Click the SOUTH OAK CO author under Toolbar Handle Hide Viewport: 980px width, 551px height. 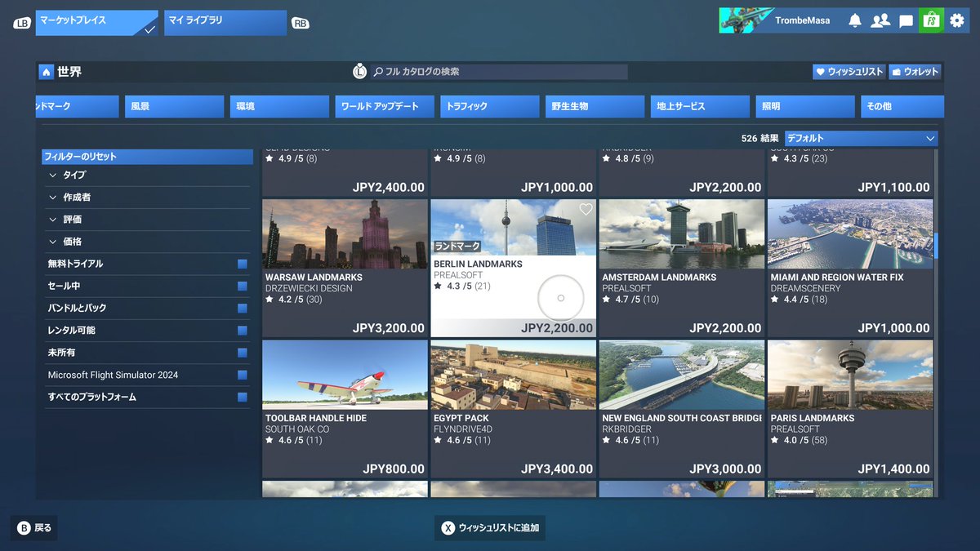[297, 429]
